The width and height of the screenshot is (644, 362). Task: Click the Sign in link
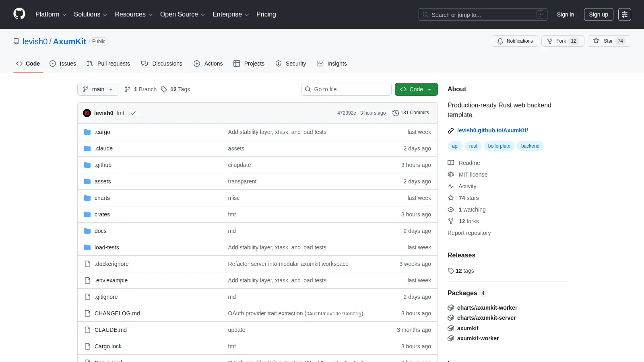[x=566, y=14]
